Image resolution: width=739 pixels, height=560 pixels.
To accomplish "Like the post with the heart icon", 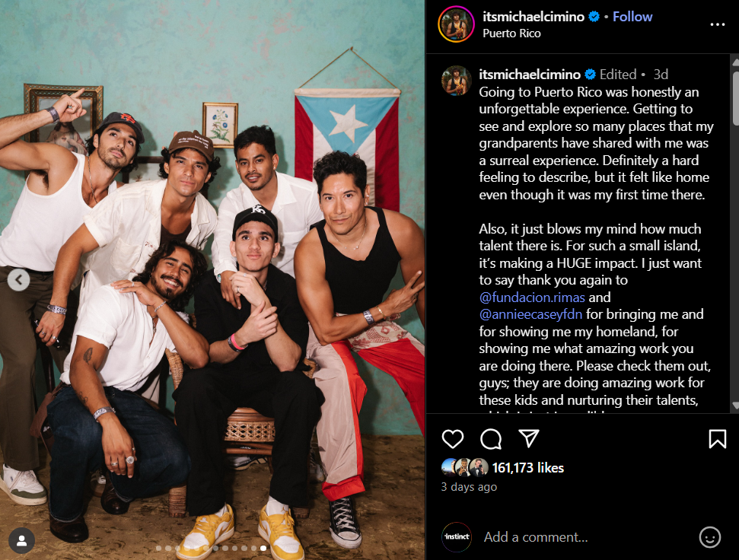I will (452, 439).
